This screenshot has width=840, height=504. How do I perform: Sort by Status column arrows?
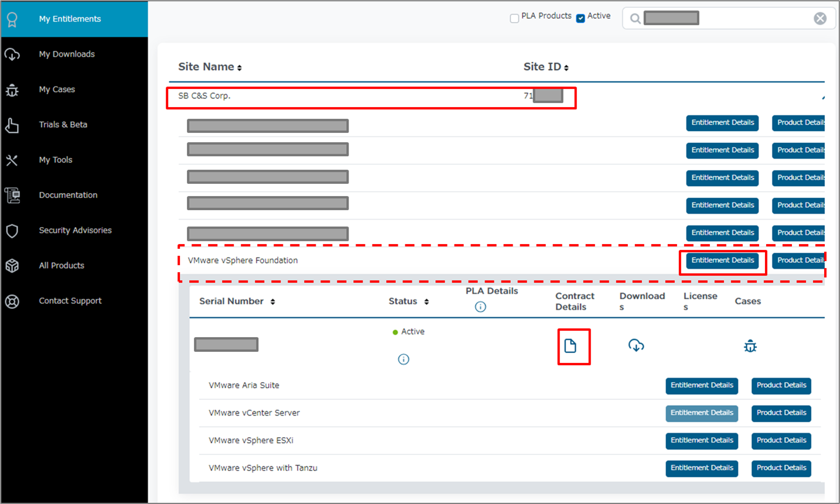(x=426, y=302)
